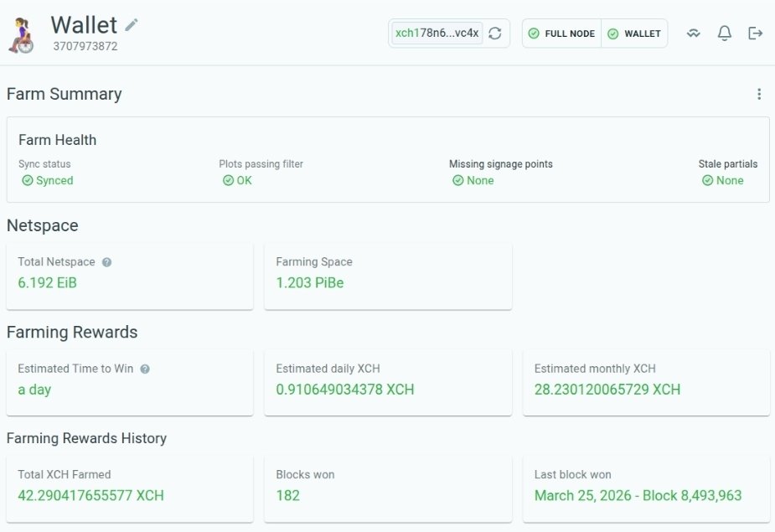Click the logout icon
This screenshot has width=775, height=532.
pyautogui.click(x=755, y=34)
